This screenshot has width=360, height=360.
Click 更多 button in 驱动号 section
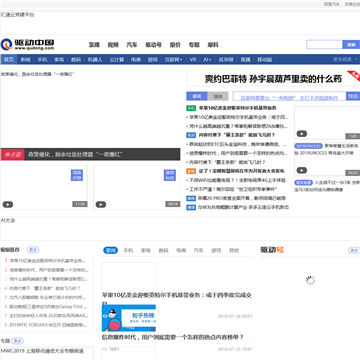pos(354,250)
